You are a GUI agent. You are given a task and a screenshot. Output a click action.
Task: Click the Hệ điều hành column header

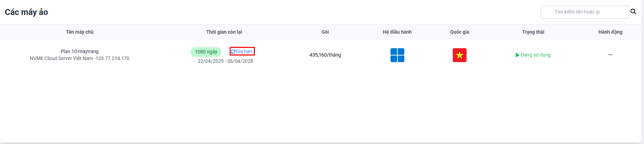click(397, 32)
